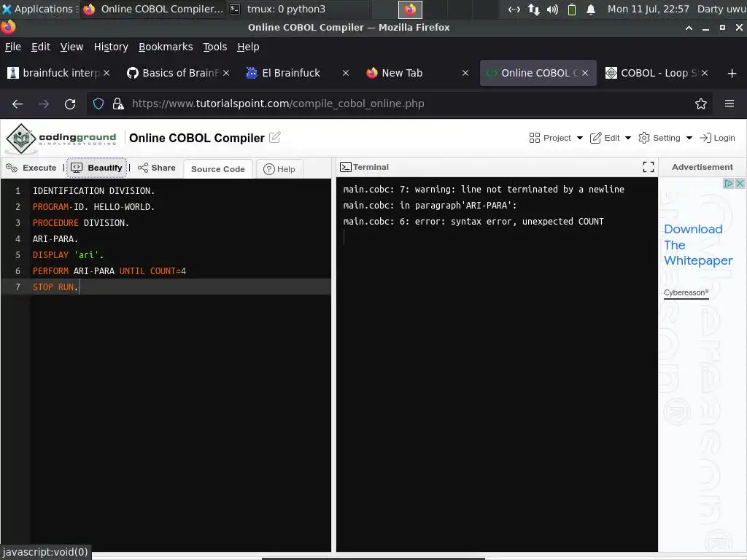Open the Firefox hamburger menu
This screenshot has height=560, width=747.
[x=729, y=104]
